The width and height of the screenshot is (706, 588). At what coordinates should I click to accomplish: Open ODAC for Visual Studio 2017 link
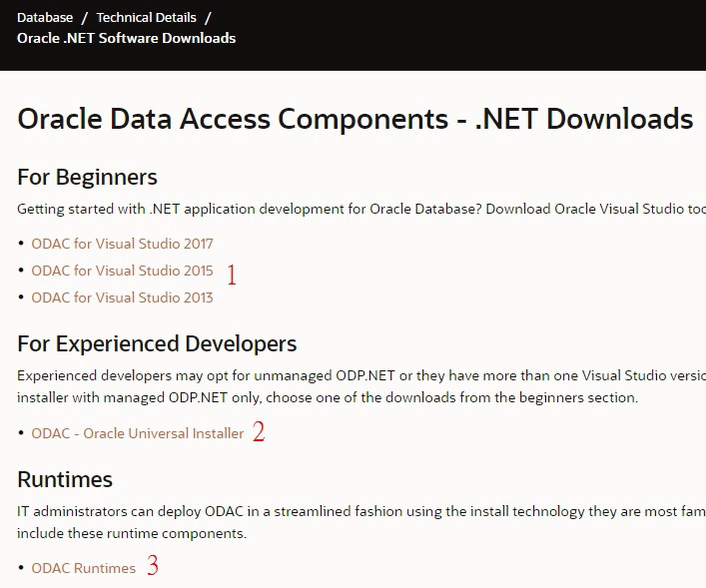point(122,244)
